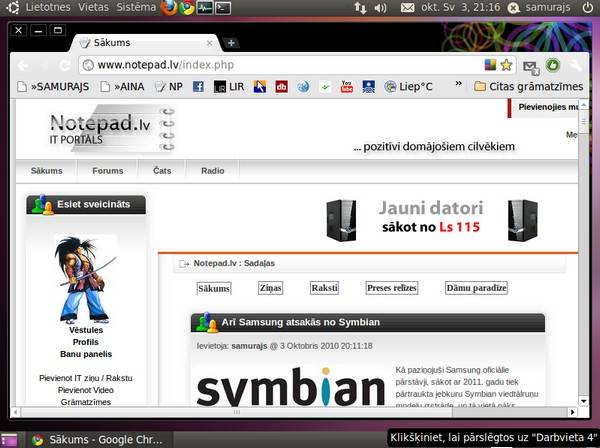Close the Sākums tab
This screenshot has width=600, height=448.
click(x=209, y=43)
